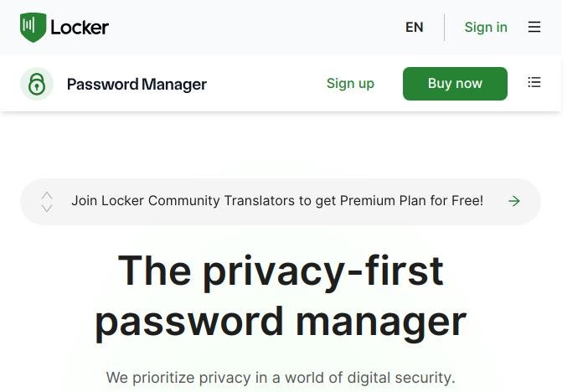Click the Sign up link
Screen dimensions: 588x392
click(350, 83)
